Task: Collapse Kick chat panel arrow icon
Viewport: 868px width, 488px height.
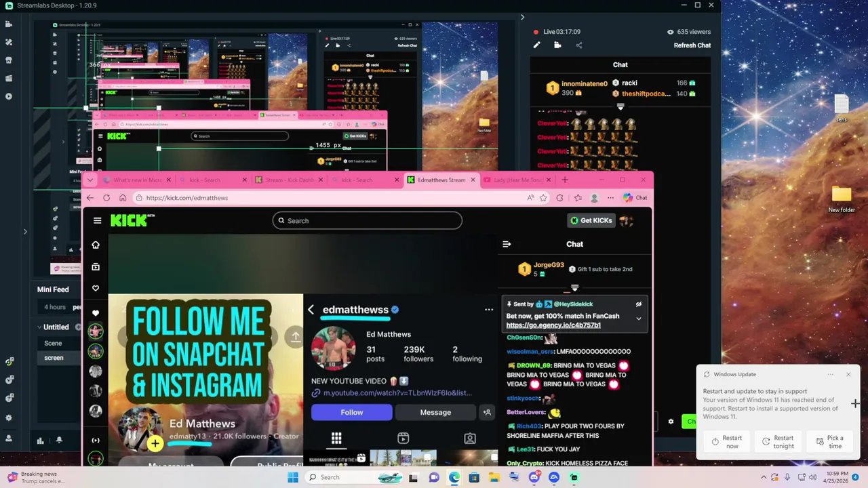Action: click(x=507, y=244)
